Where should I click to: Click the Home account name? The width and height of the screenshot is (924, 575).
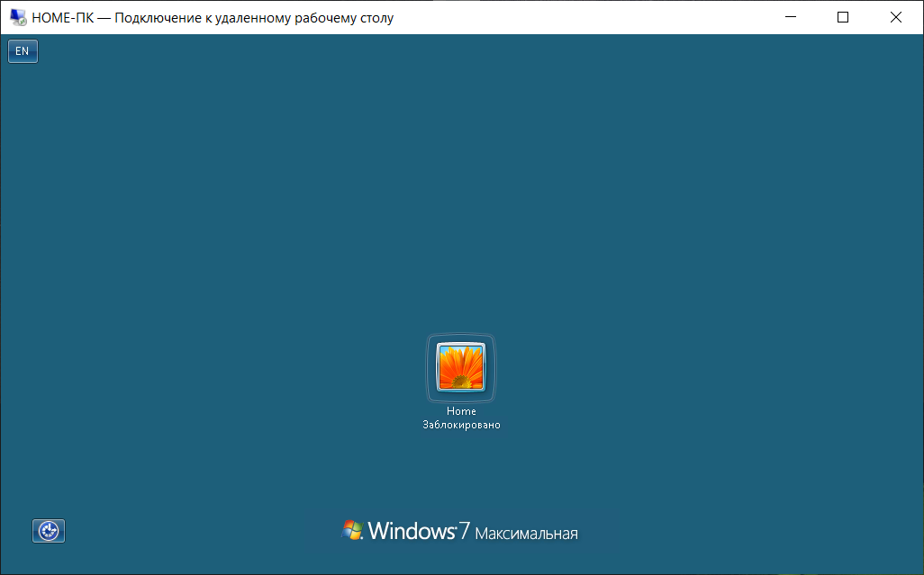tap(461, 411)
